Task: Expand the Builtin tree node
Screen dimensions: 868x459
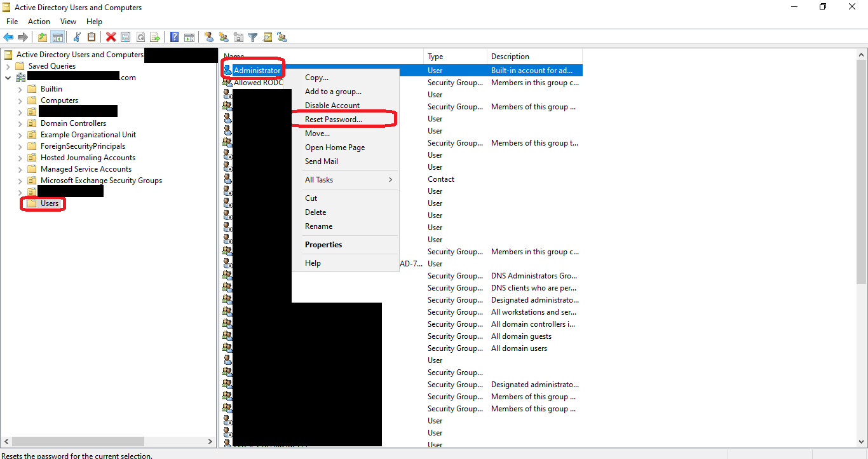Action: [20, 89]
